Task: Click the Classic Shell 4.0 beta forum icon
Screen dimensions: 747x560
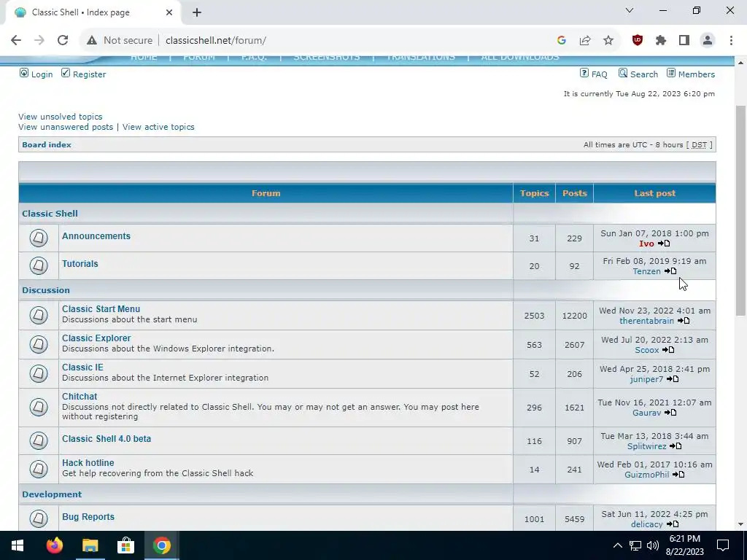Action: [39, 440]
